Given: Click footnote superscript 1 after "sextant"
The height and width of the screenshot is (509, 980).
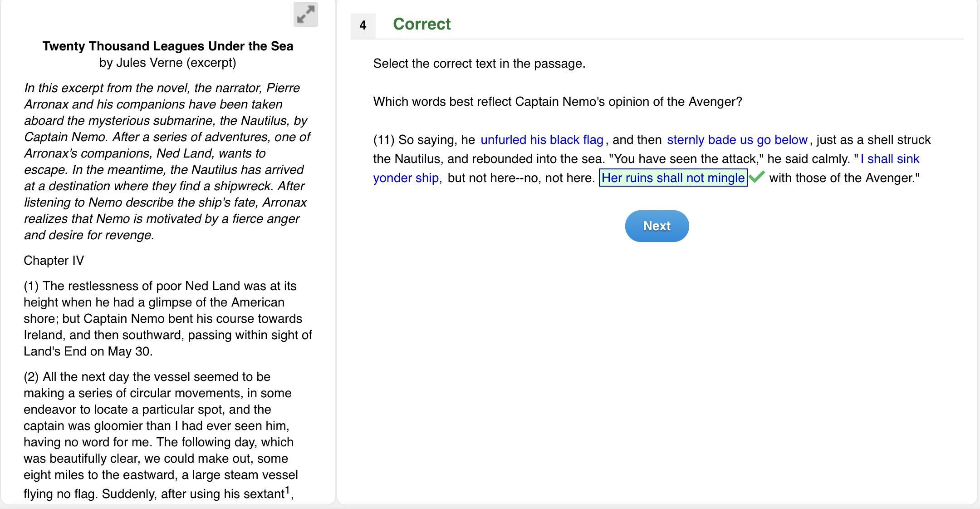Looking at the screenshot, I should coord(287,490).
